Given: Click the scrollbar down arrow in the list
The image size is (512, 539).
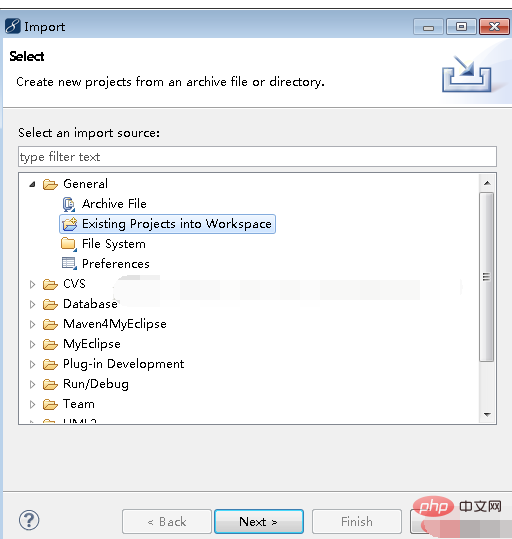Looking at the screenshot, I should 487,415.
